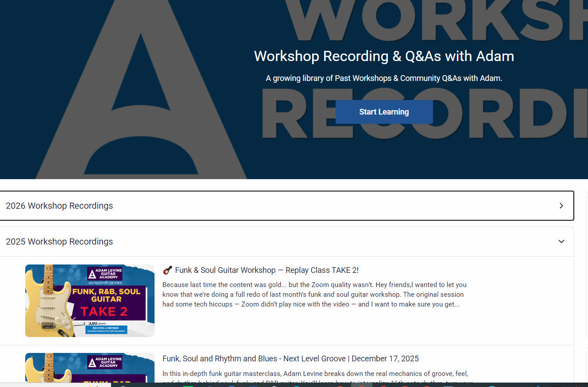Click the chevron beside 2026 Workshop Recordings

tap(561, 206)
